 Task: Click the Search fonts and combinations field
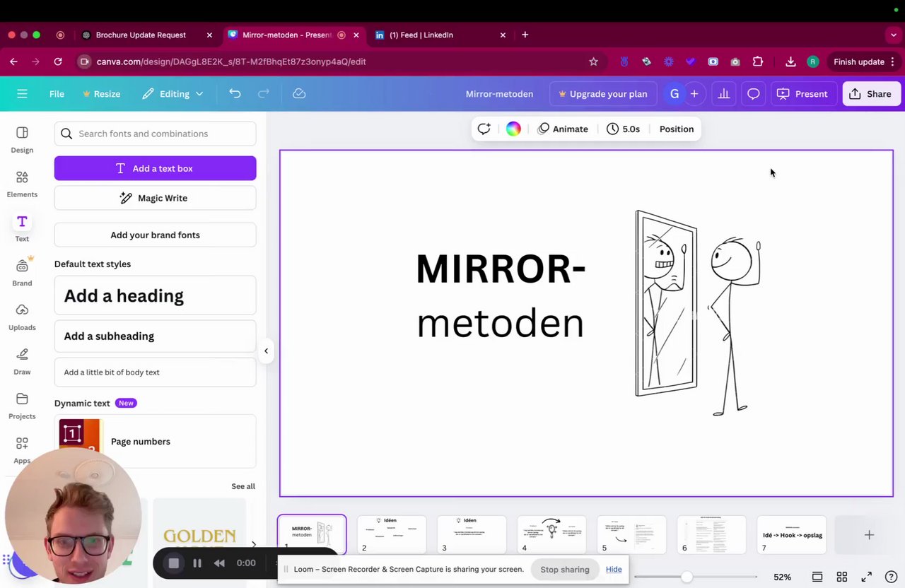[155, 134]
